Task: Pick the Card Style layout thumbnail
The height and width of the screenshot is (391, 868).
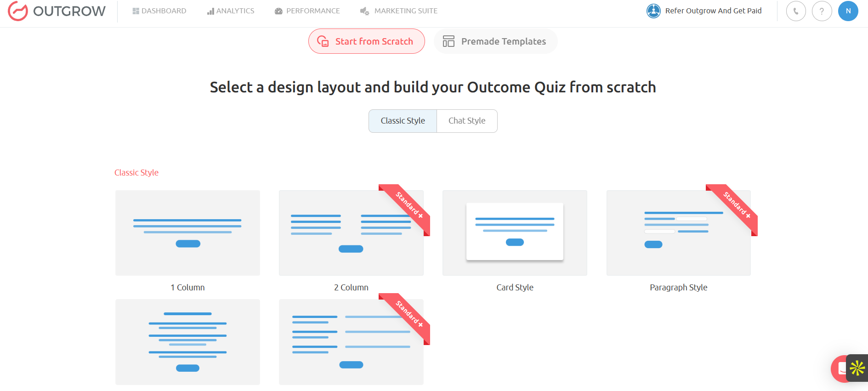Action: coord(515,233)
